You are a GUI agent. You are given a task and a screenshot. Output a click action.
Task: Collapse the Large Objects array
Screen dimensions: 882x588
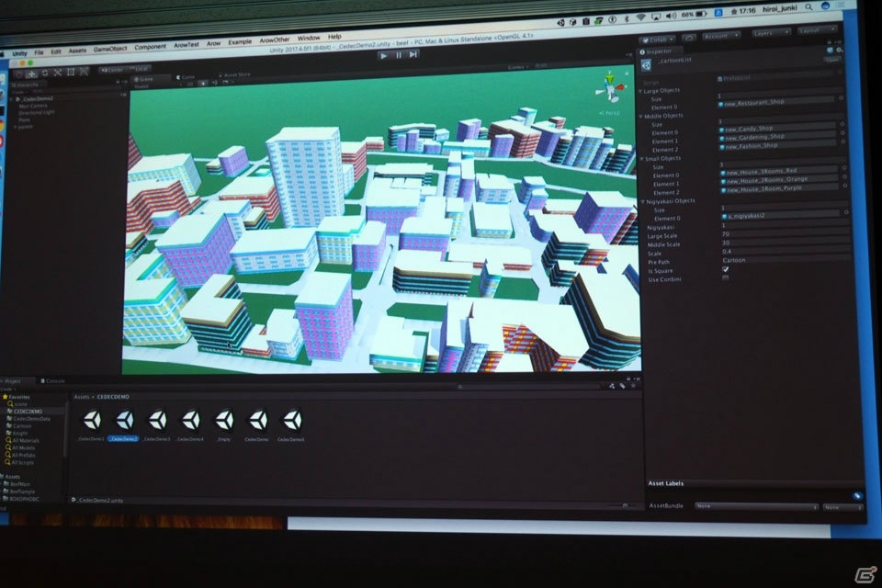point(640,91)
